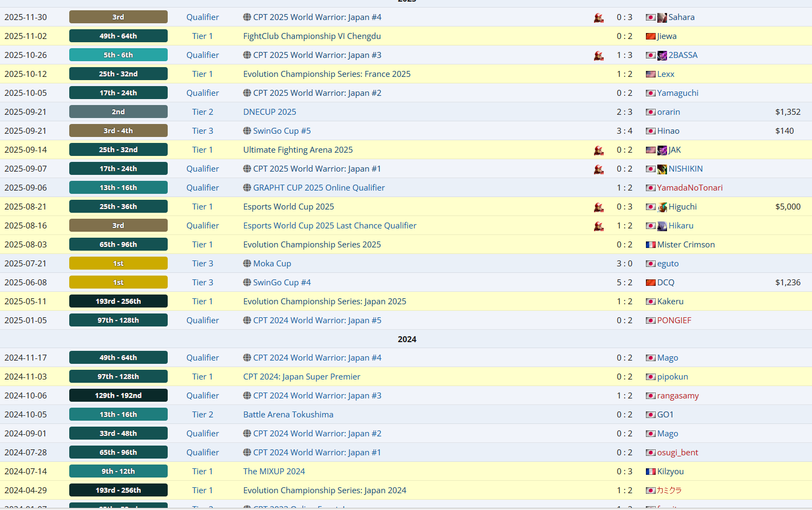Open the osugi_bent player link
Screen dimensions: 812x510
677,453
